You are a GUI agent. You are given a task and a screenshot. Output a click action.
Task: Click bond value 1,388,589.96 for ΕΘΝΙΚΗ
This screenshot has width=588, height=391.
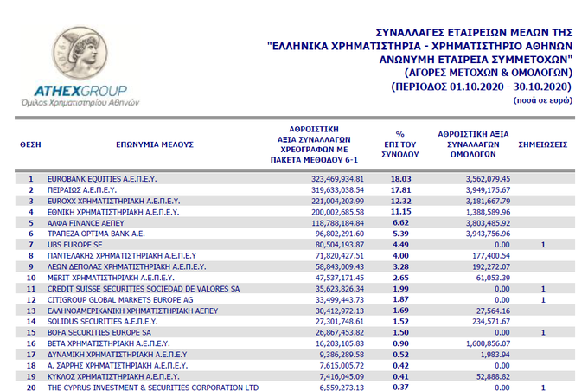(488, 212)
